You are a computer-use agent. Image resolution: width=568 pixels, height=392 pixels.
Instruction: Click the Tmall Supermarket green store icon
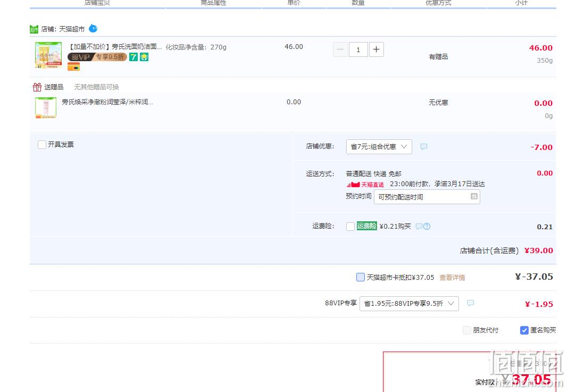coord(34,29)
